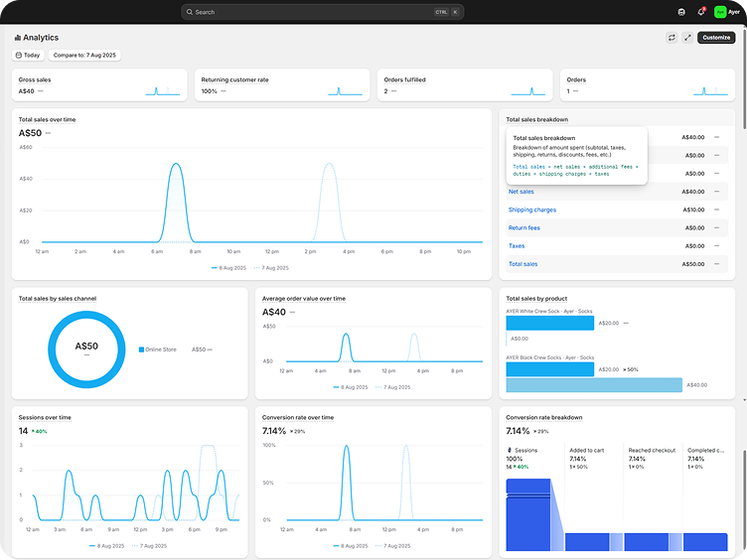Open Total sales over time report

pyautogui.click(x=47, y=119)
